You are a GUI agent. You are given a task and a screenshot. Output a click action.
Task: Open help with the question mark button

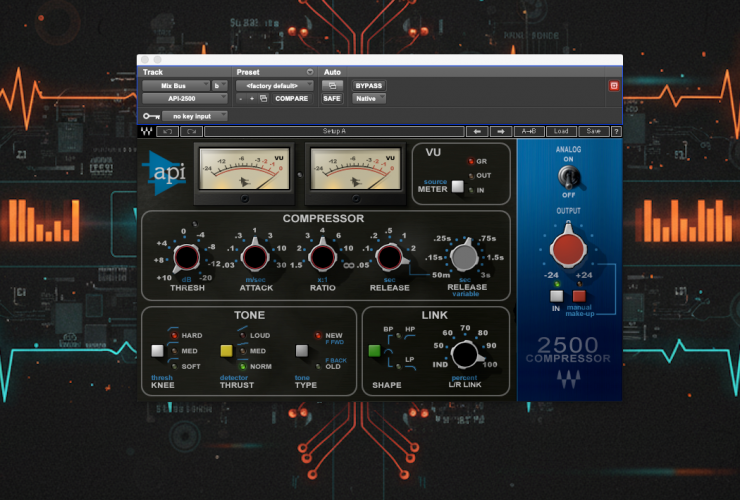click(x=616, y=132)
